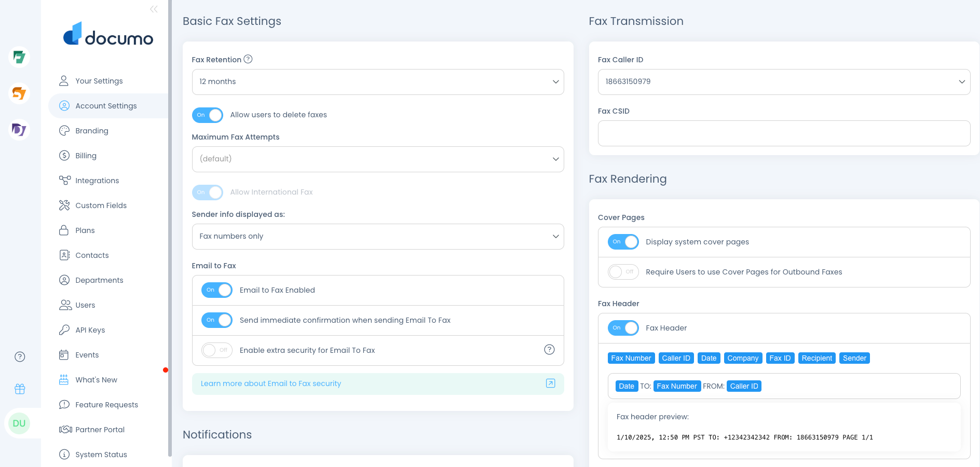
Task: Click the help question mark in the left rail
Action: [20, 356]
